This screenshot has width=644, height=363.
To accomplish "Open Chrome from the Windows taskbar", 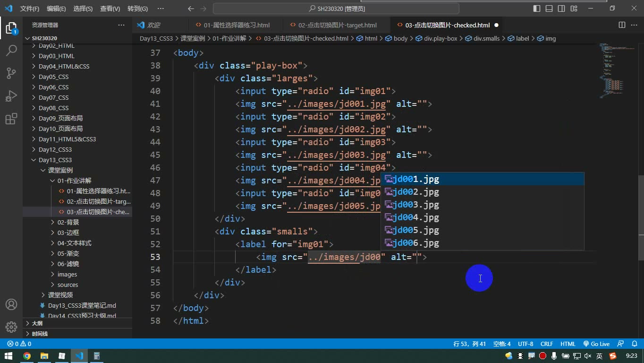I will click(27, 356).
